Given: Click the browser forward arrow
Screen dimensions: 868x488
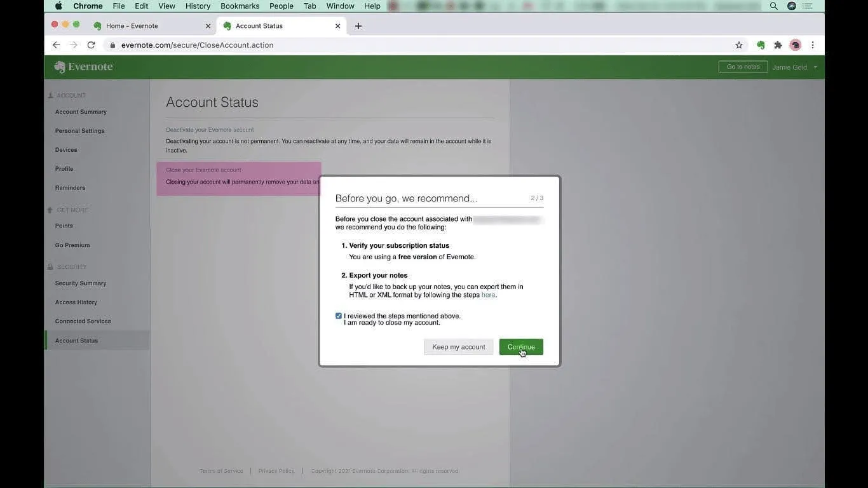Looking at the screenshot, I should [x=74, y=45].
